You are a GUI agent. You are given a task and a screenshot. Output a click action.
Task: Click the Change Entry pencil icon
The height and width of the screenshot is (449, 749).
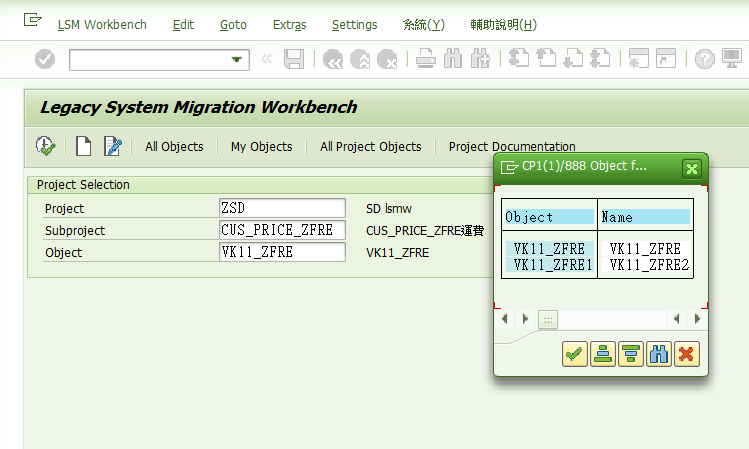(113, 146)
